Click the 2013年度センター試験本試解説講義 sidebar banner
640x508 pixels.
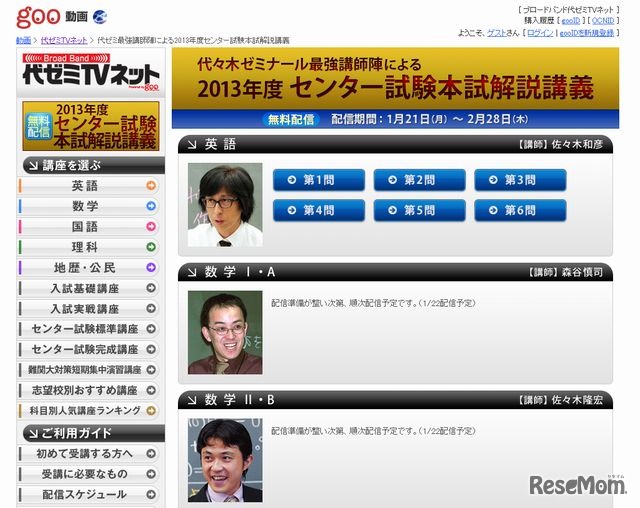coord(91,126)
